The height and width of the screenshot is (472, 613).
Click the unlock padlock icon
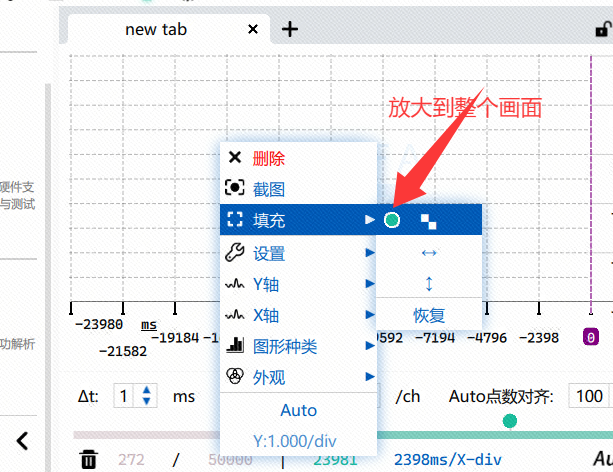[603, 29]
